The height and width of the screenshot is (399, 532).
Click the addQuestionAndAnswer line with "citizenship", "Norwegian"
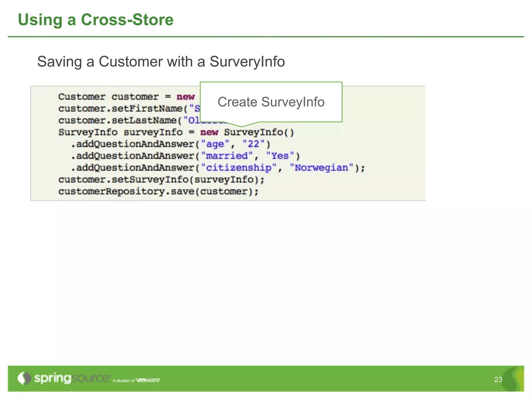218,168
